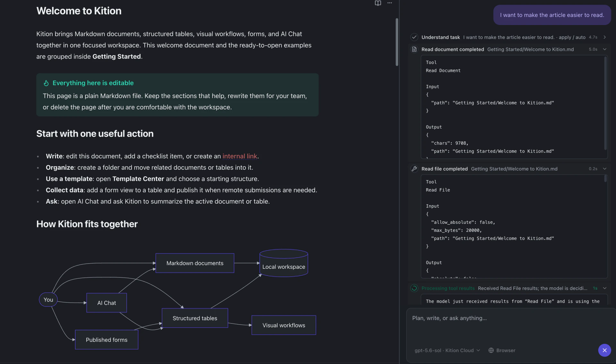
Task: Click the Use a template bullet item
Action: (152, 179)
